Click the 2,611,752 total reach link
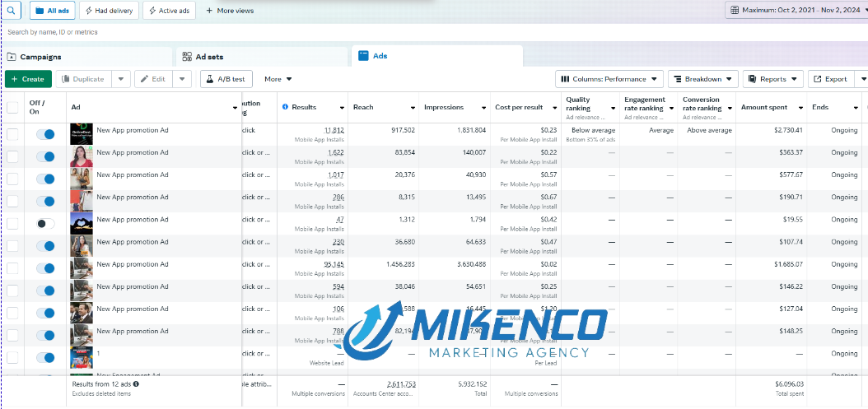868x409 pixels. [x=401, y=384]
